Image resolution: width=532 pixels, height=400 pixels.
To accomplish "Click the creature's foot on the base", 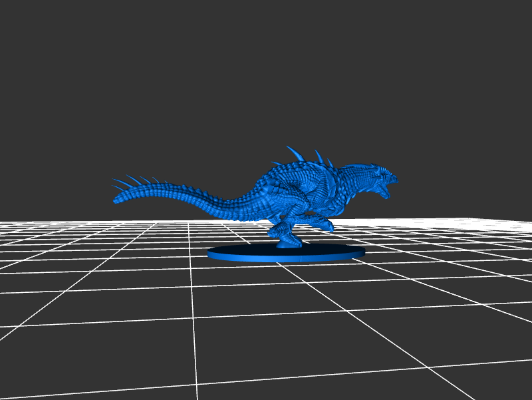I will point(289,244).
